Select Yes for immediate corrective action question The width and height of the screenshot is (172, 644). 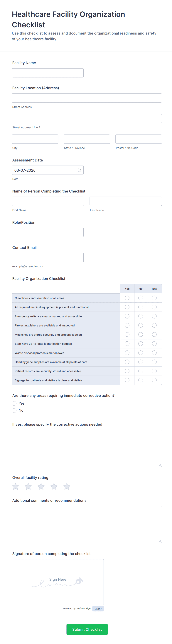pos(14,403)
